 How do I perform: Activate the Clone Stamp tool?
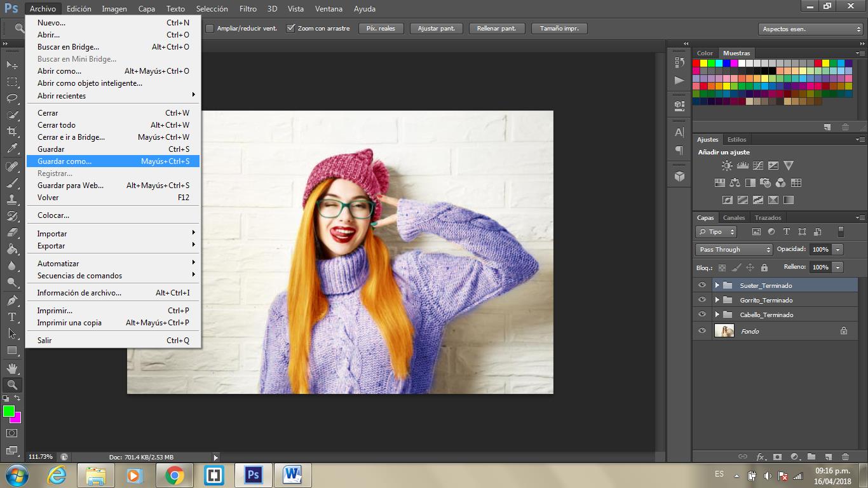pos(12,199)
